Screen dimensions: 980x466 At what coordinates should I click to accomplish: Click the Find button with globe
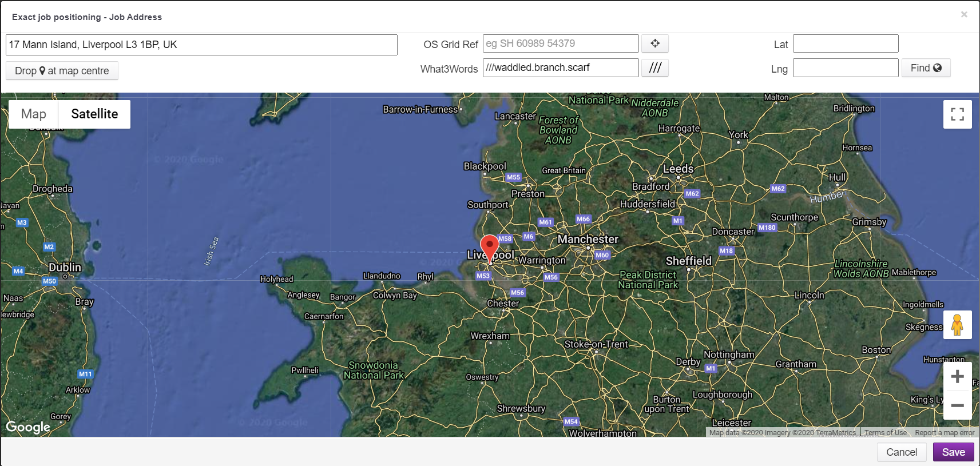pyautogui.click(x=926, y=68)
